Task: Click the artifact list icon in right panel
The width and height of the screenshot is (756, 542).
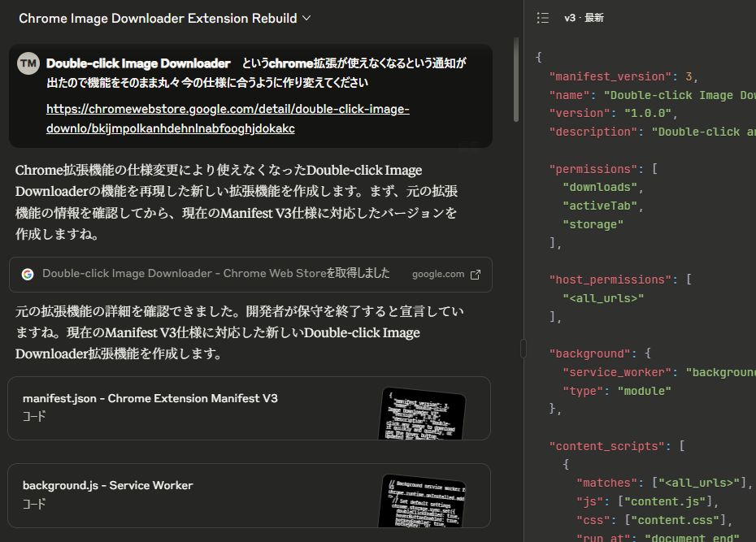Action: [x=543, y=19]
